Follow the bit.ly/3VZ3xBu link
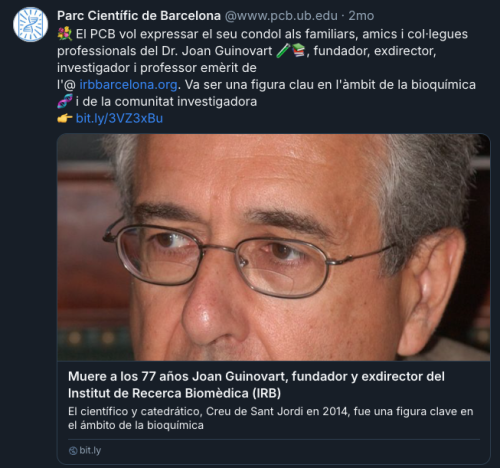The height and width of the screenshot is (468, 500). tap(119, 118)
